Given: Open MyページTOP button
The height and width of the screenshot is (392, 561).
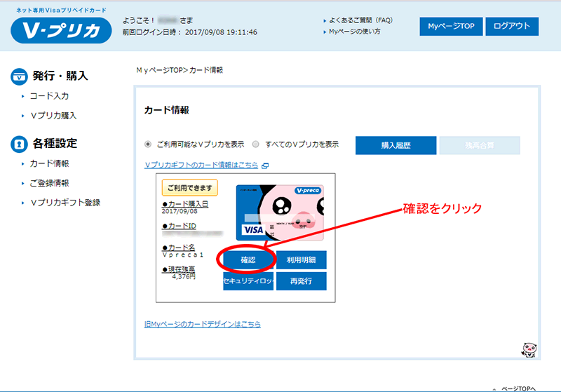Looking at the screenshot, I should [x=451, y=26].
